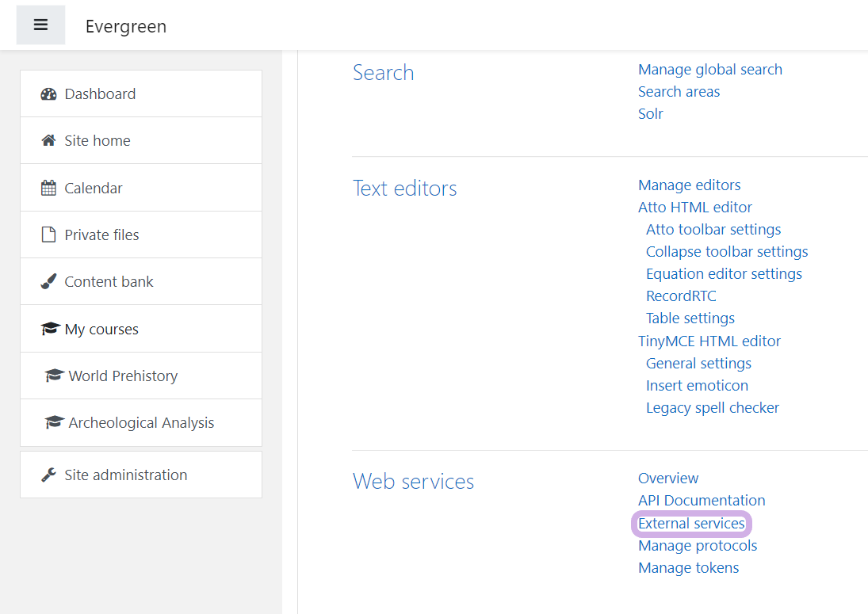Open Atto toolbar settings
Viewport: 868px width, 614px height.
(x=713, y=230)
